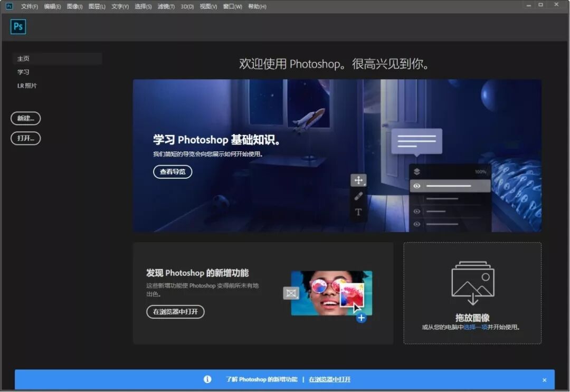This screenshot has width=570, height=392.
Task: Click the blue plus icon on the photo thumbnail
Action: click(361, 318)
